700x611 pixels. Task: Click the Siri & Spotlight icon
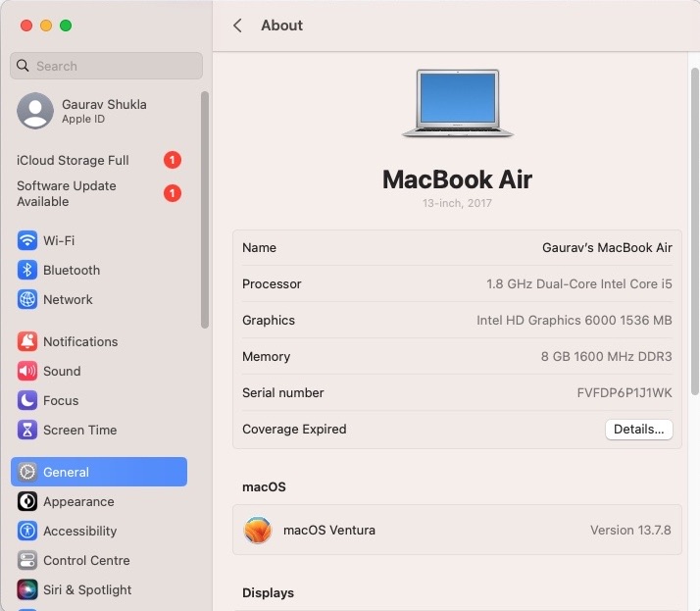tap(27, 589)
